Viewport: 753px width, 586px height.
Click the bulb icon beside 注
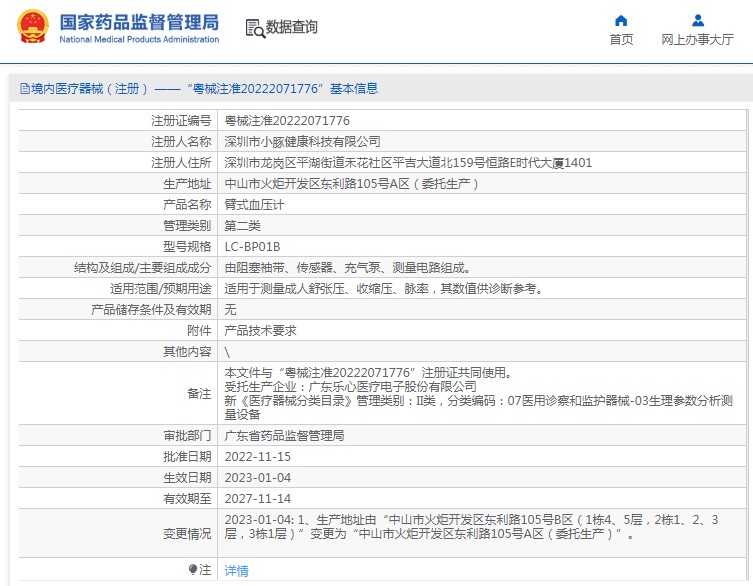pos(193,570)
